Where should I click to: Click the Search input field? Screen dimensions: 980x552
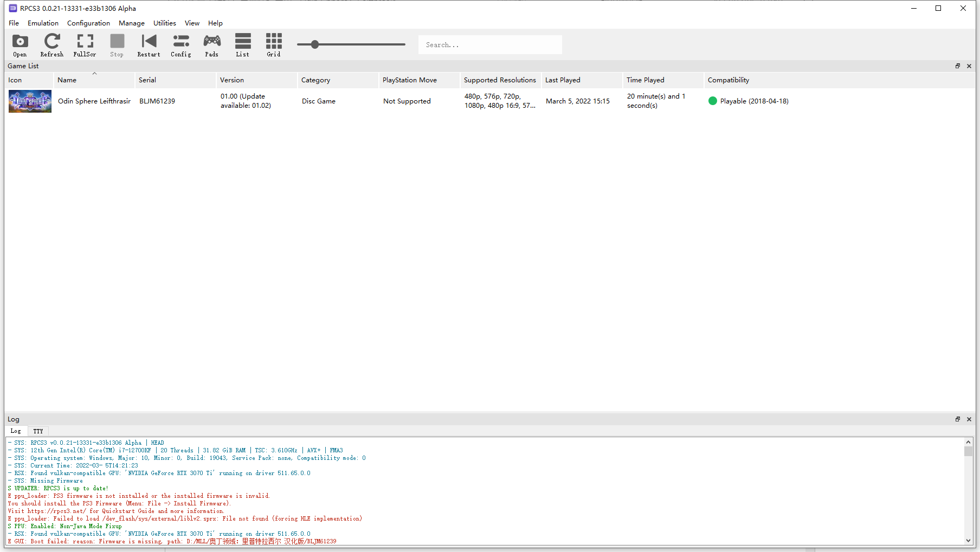490,45
